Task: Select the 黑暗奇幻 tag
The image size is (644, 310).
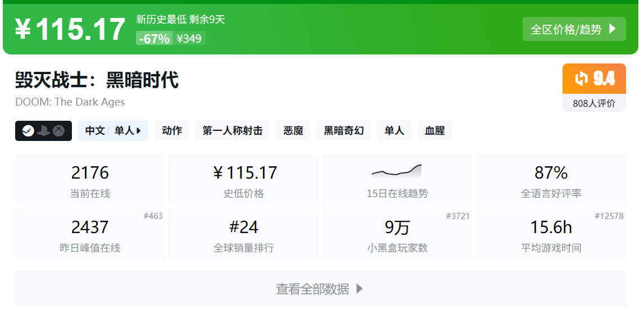Action: [x=344, y=131]
